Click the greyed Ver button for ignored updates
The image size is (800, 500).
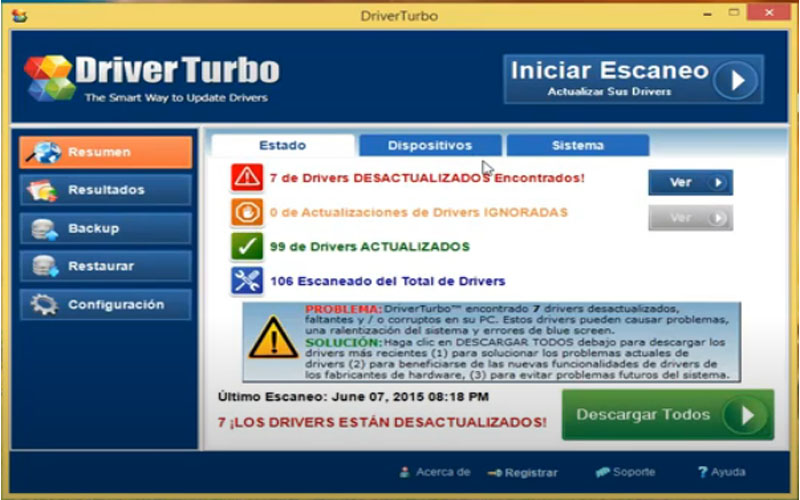[x=690, y=218]
